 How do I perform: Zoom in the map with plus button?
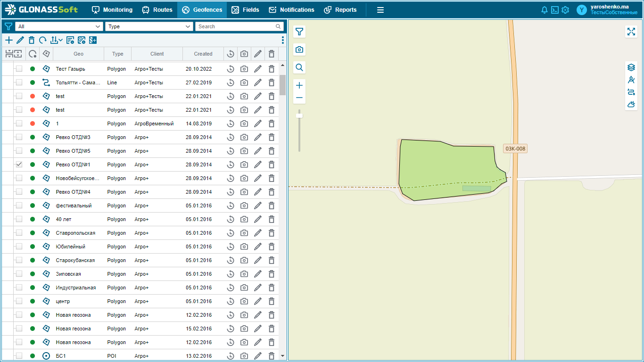299,85
